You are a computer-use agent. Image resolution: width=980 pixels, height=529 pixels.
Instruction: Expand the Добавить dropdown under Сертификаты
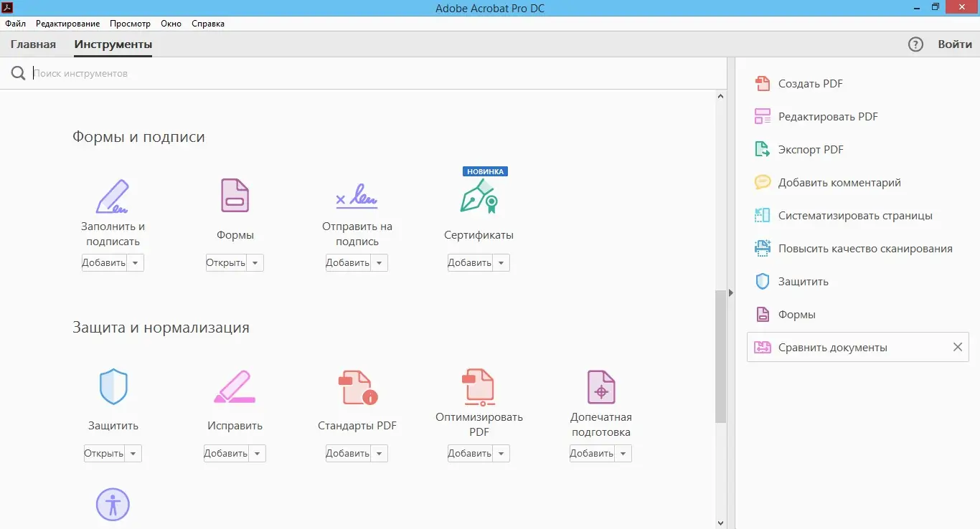tap(503, 262)
